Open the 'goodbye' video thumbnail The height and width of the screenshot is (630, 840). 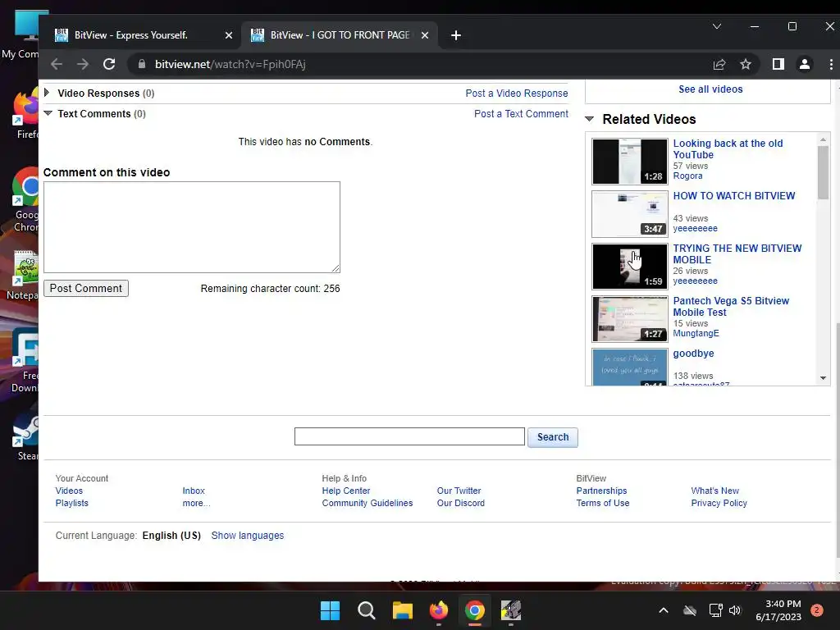[630, 367]
